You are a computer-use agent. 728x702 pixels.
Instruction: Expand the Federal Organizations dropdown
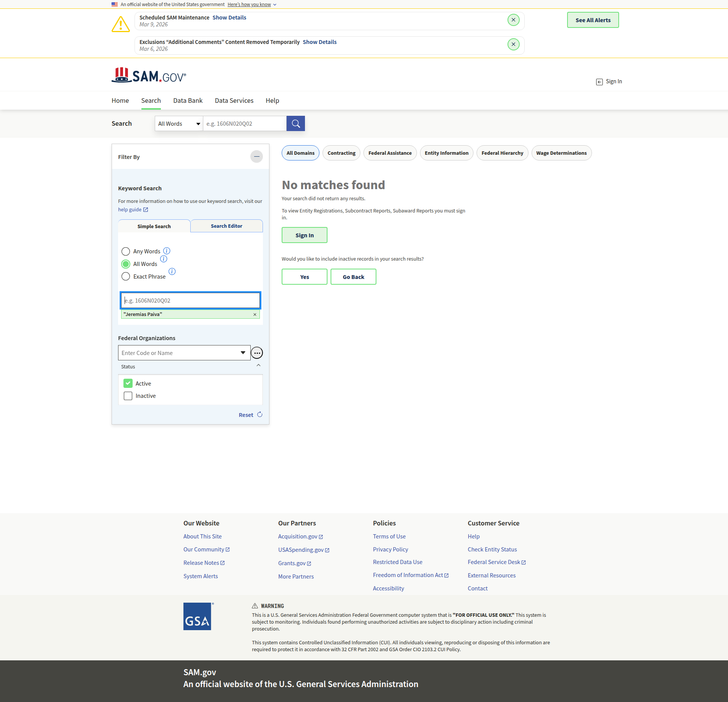click(x=243, y=353)
